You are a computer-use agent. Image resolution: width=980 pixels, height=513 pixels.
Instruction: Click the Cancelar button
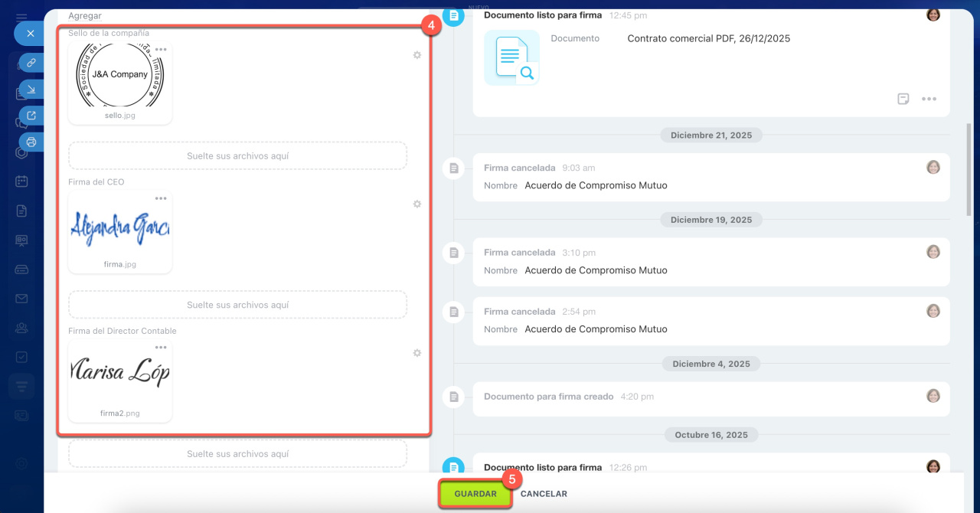coord(544,494)
